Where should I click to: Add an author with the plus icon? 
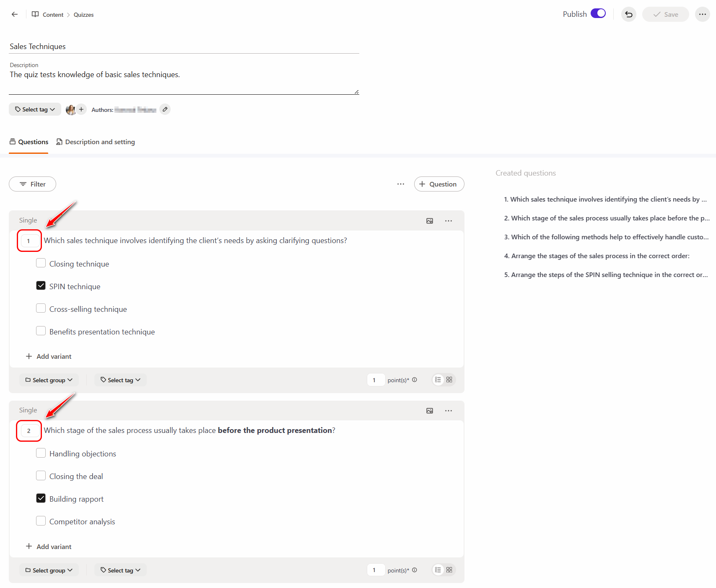point(81,109)
